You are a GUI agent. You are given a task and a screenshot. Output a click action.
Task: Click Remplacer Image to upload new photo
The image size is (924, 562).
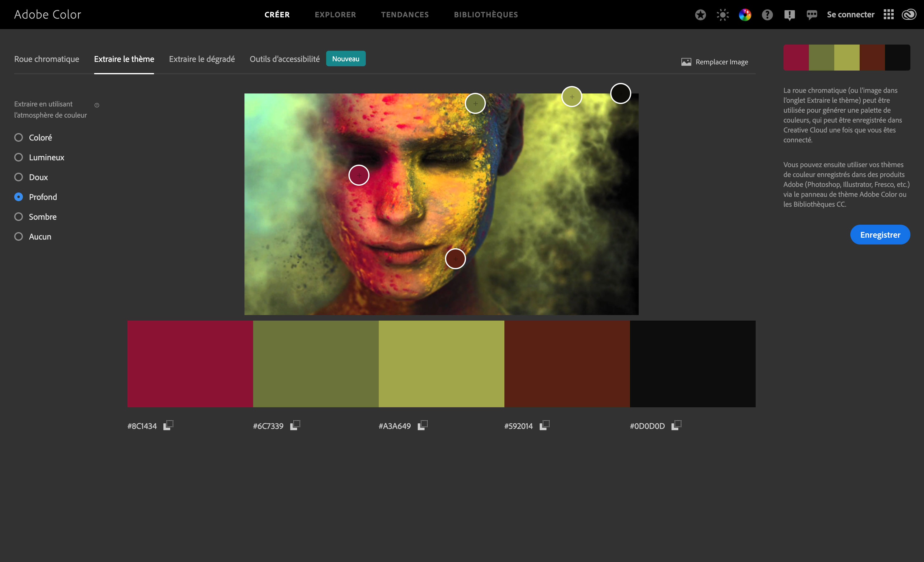pyautogui.click(x=715, y=62)
